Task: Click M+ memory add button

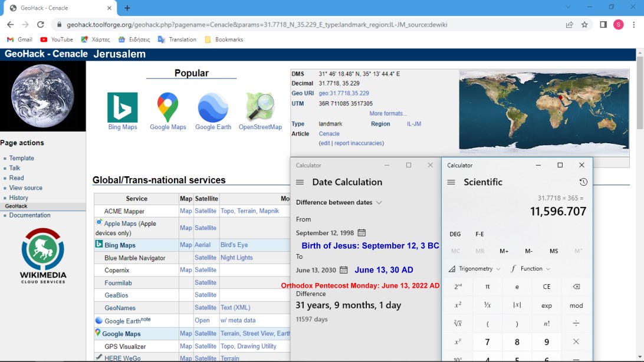Action: click(x=504, y=251)
